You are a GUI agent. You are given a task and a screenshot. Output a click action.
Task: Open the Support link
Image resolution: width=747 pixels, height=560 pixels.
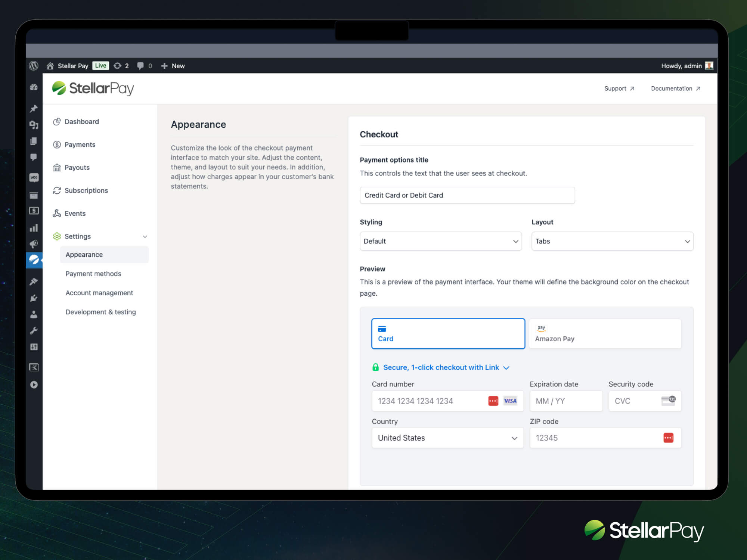tap(619, 88)
